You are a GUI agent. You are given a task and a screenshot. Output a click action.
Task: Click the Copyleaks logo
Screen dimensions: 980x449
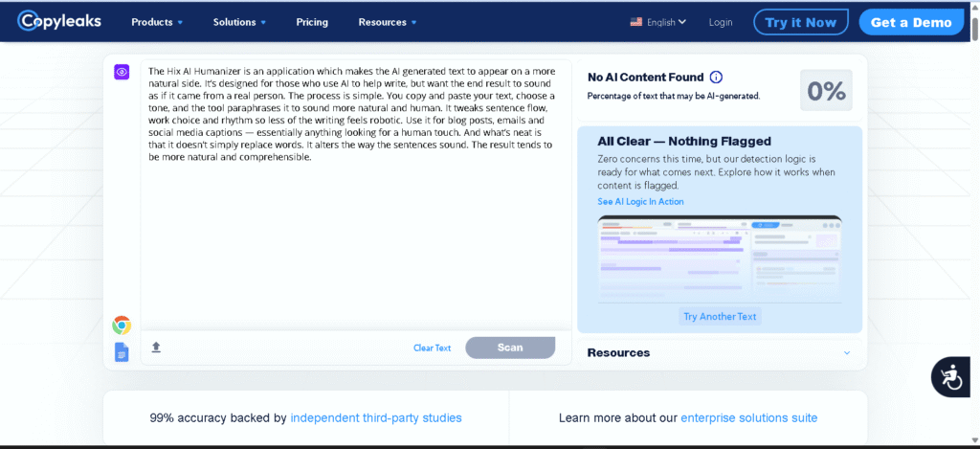click(x=60, y=21)
